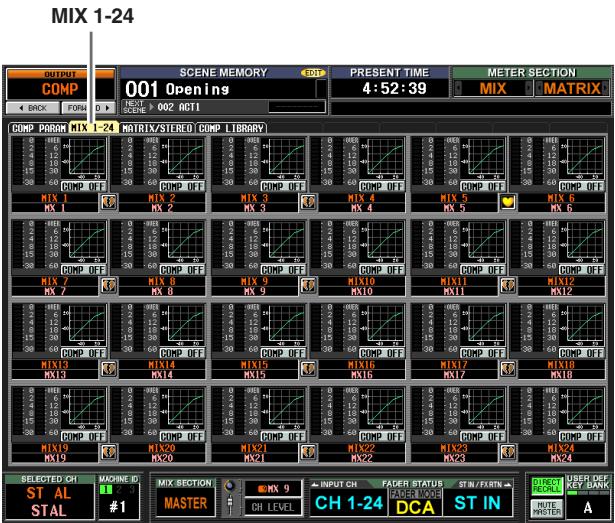Click the FORWARD button under OUTPUT COMP

88,108
